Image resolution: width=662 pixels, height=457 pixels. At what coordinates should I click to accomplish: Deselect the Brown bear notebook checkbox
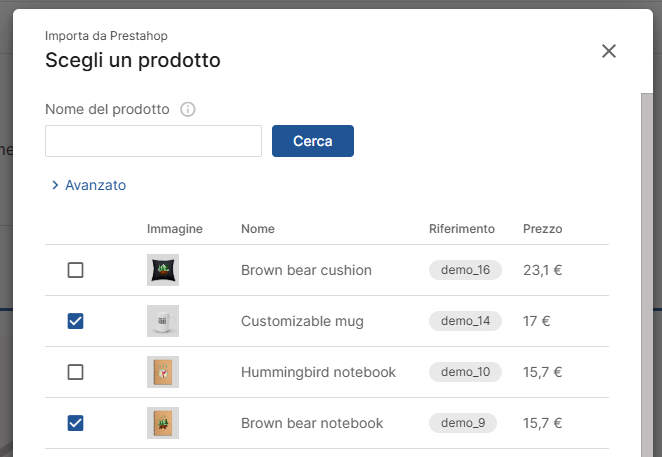point(75,423)
